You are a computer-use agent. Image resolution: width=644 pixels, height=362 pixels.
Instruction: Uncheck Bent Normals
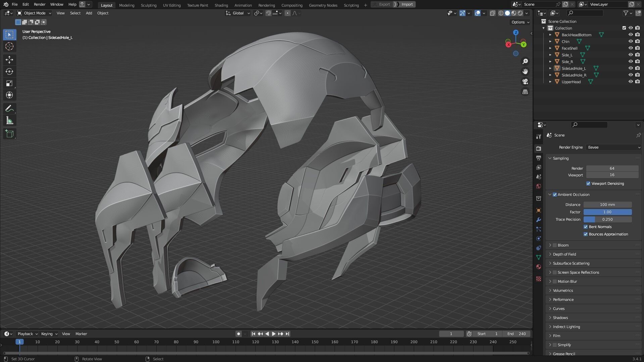pos(586,227)
